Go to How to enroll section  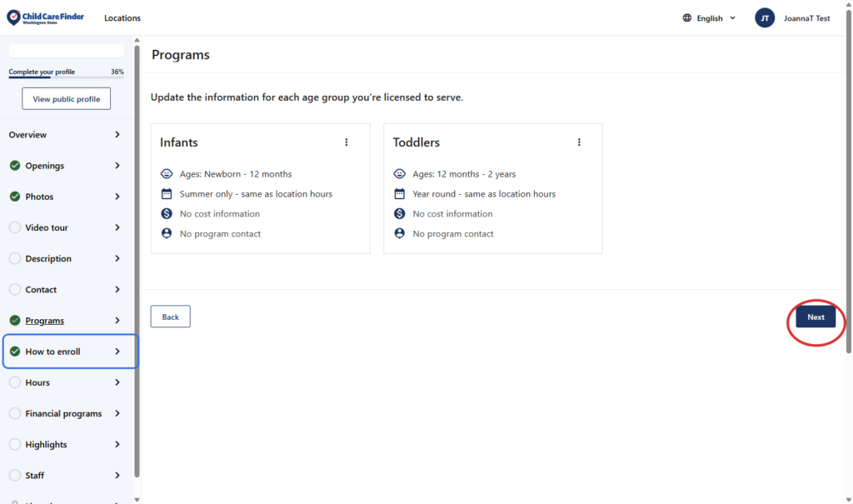click(x=53, y=352)
